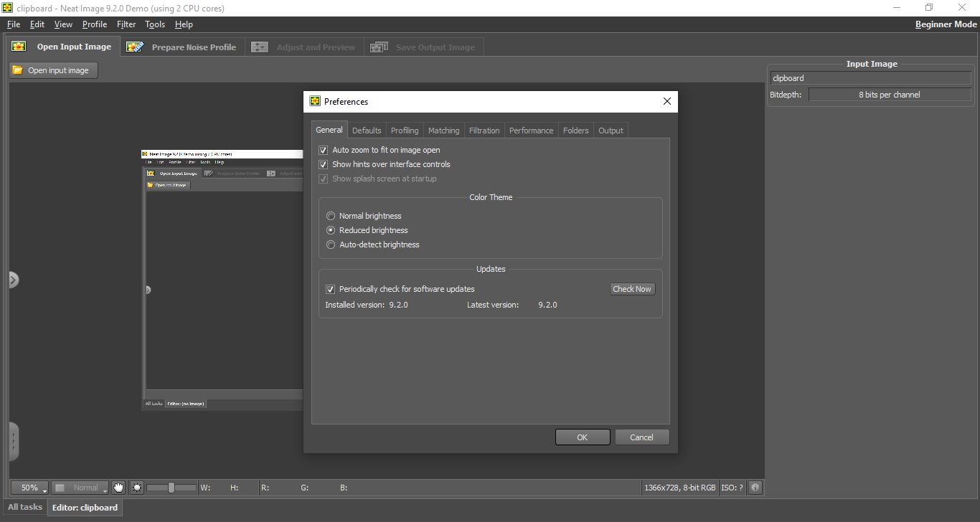Expand the left side panel arrow
This screenshot has width=980, height=522.
[x=13, y=280]
